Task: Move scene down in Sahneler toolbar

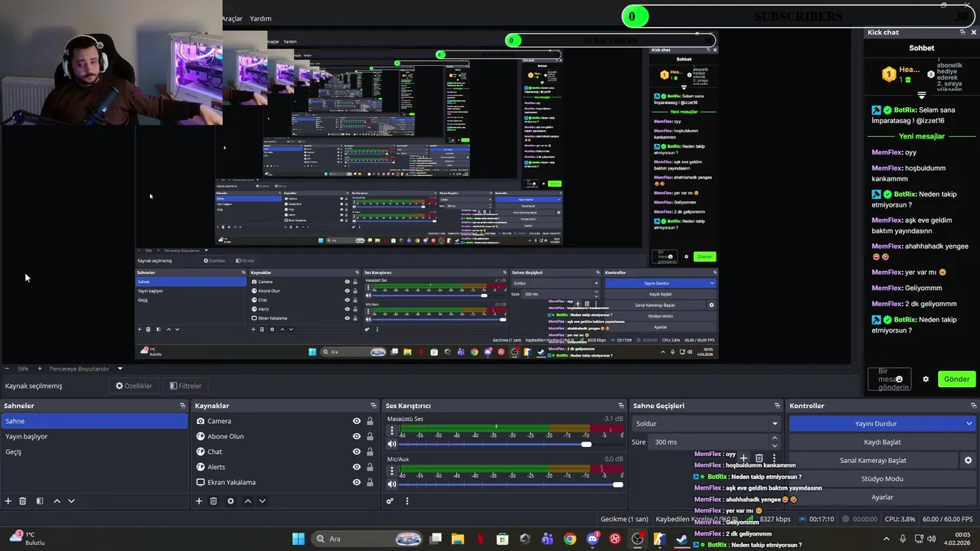Action: (71, 500)
